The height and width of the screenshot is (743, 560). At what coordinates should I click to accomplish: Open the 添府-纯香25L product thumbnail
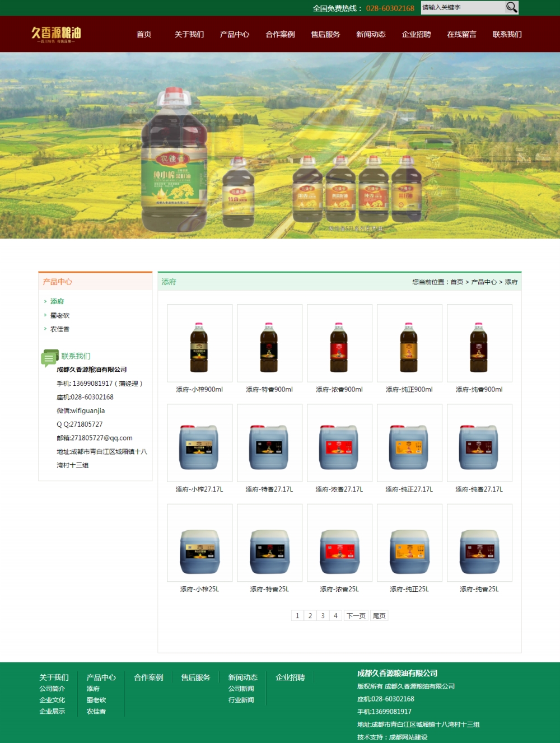tap(479, 543)
